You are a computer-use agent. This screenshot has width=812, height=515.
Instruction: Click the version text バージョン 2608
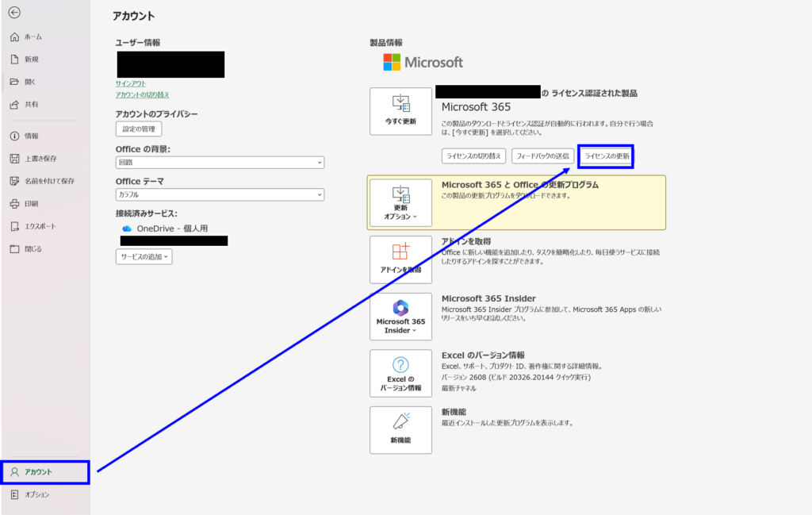pyautogui.click(x=462, y=377)
